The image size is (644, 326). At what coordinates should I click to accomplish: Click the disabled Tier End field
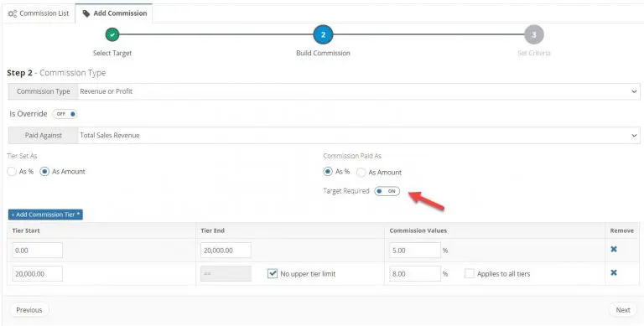226,273
